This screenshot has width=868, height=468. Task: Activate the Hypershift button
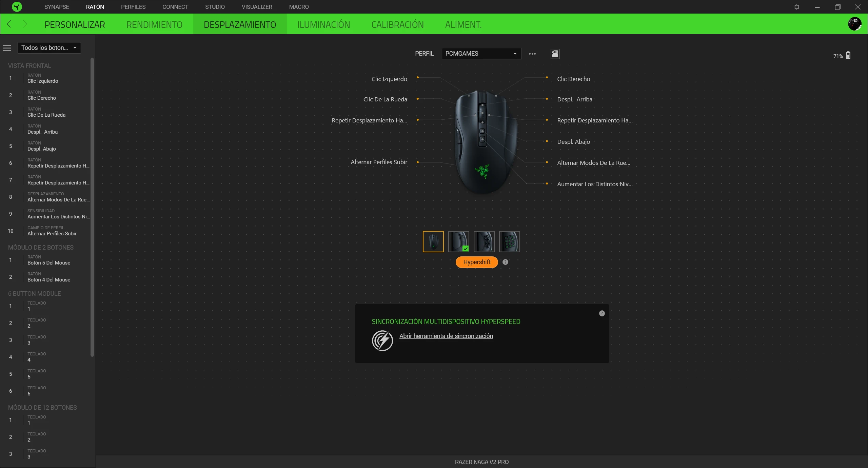[477, 262]
